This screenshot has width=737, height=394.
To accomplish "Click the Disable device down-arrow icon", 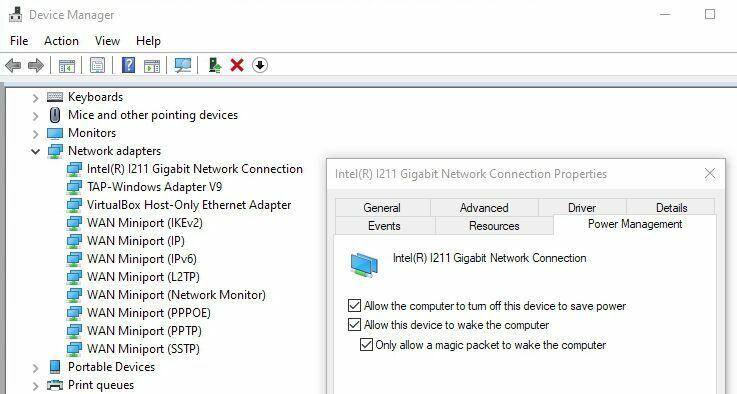I will coord(260,65).
